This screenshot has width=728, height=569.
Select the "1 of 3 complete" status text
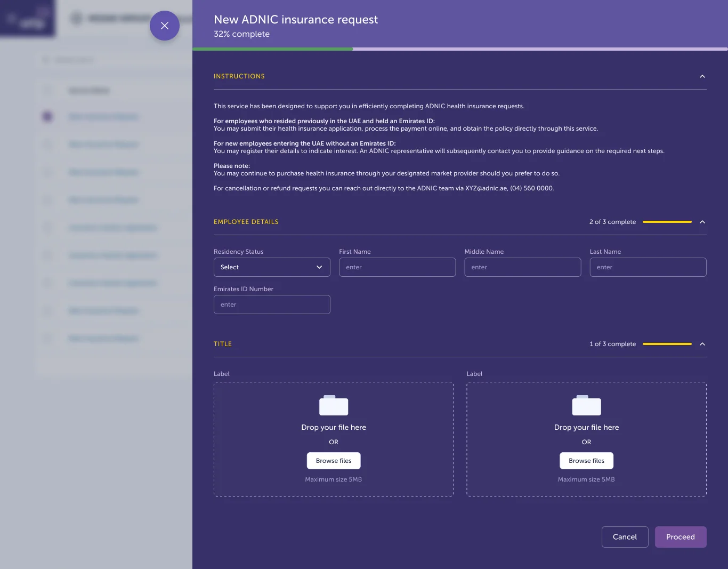(x=613, y=344)
